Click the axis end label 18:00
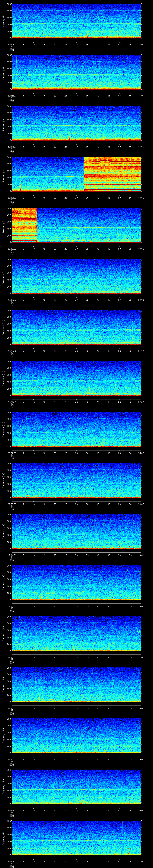The width and height of the screenshot is (153, 868). click(x=141, y=197)
